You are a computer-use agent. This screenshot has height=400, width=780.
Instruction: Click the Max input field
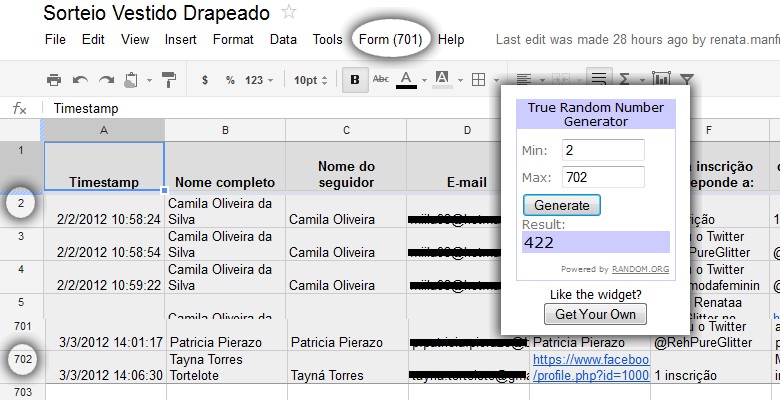pos(603,177)
